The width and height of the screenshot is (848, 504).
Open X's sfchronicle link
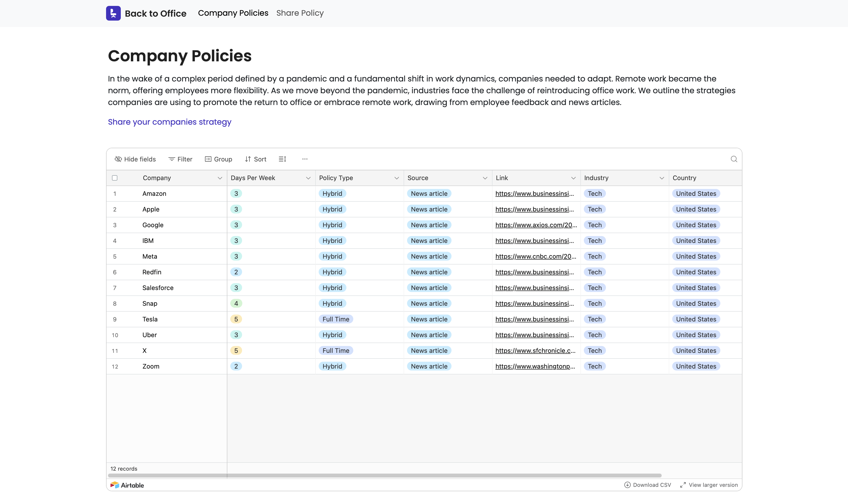[535, 350]
